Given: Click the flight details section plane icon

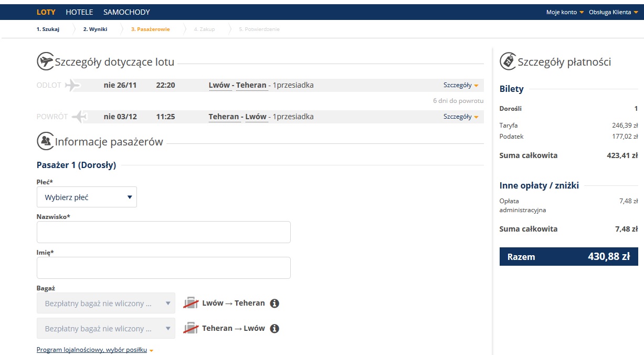Looking at the screenshot, I should tap(46, 61).
